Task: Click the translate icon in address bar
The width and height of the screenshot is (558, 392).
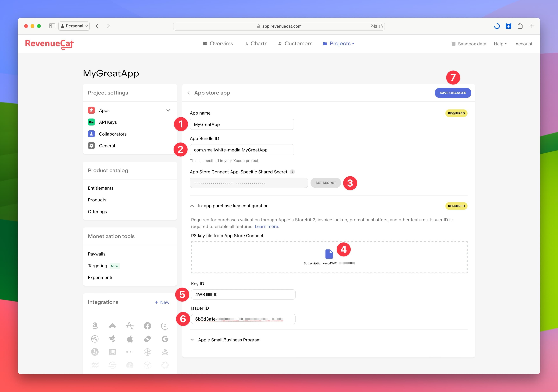Action: point(374,26)
